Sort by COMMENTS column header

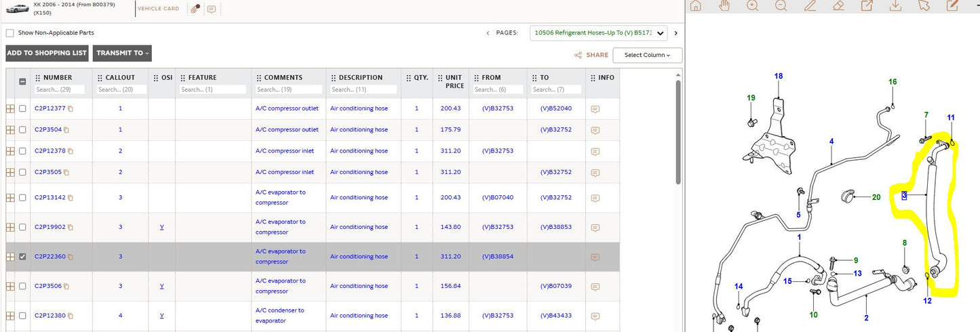pos(283,77)
